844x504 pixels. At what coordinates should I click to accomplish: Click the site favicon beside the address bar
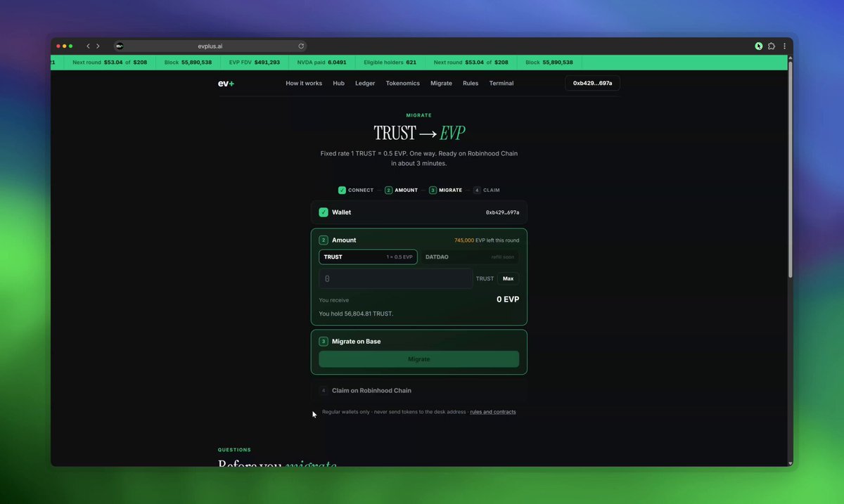pos(120,46)
